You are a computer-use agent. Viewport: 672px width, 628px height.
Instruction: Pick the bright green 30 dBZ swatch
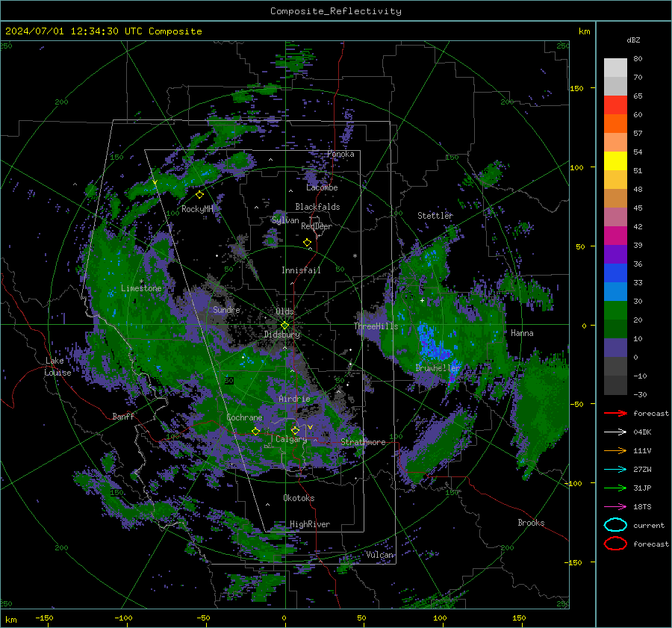click(615, 311)
